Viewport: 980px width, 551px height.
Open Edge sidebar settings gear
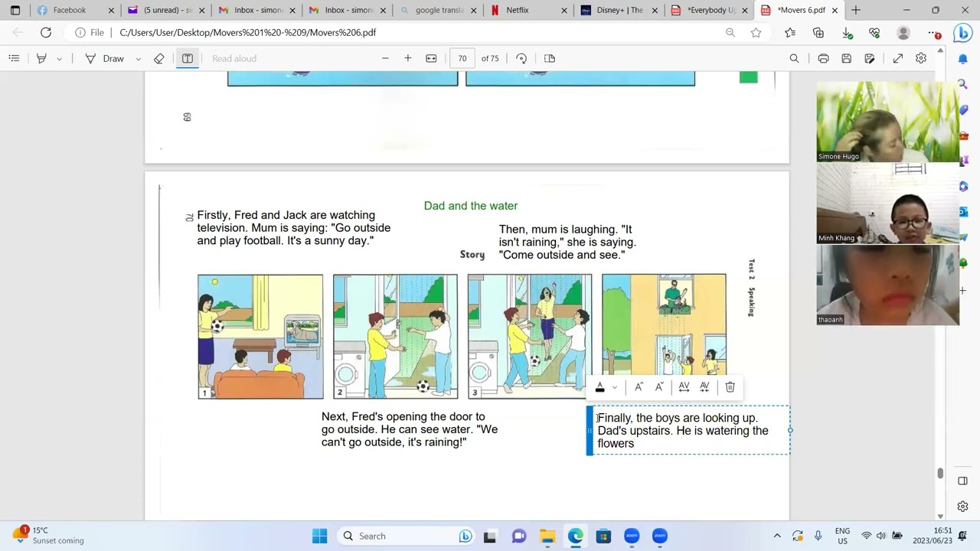[963, 507]
